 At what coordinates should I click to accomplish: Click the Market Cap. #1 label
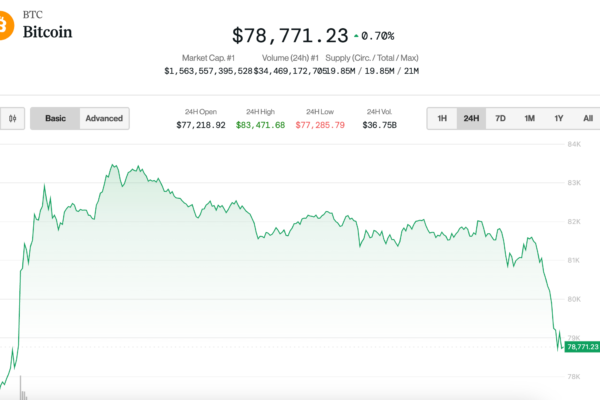[208, 57]
